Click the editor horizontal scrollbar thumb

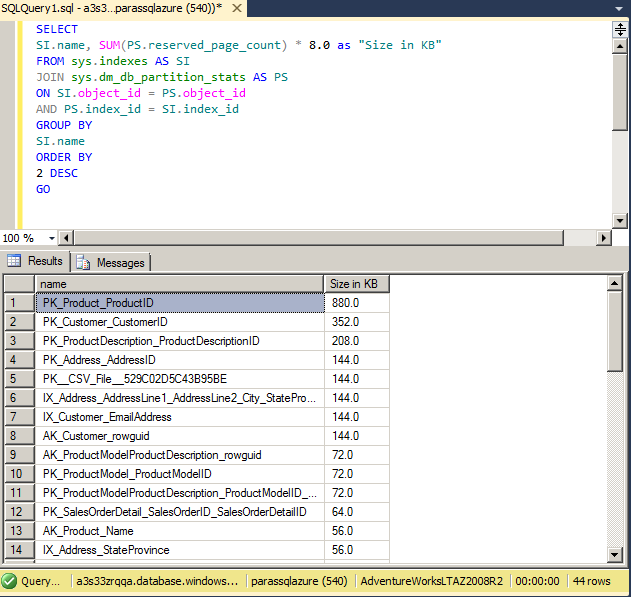point(319,238)
